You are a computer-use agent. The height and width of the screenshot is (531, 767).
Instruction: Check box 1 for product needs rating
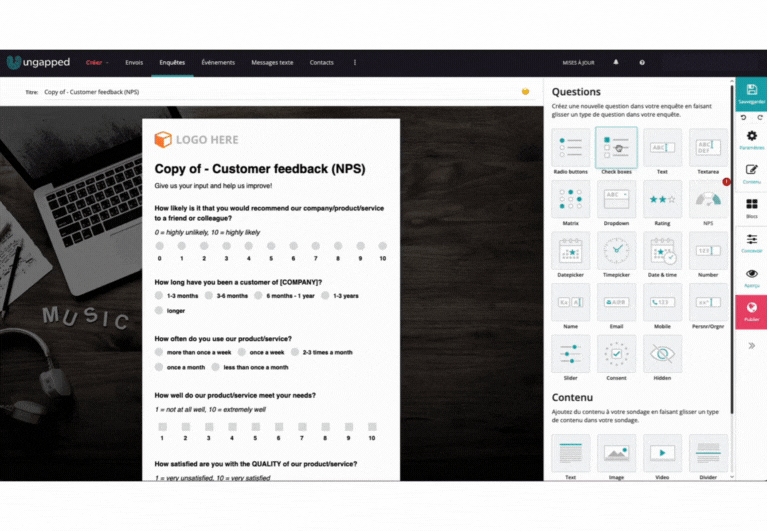coord(162,427)
